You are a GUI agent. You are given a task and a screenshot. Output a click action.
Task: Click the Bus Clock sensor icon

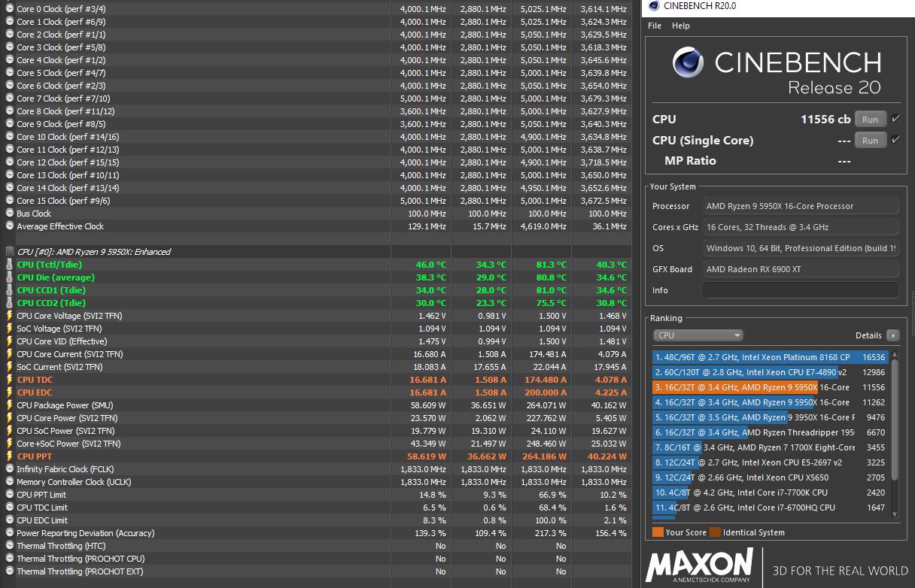pyautogui.click(x=10, y=214)
